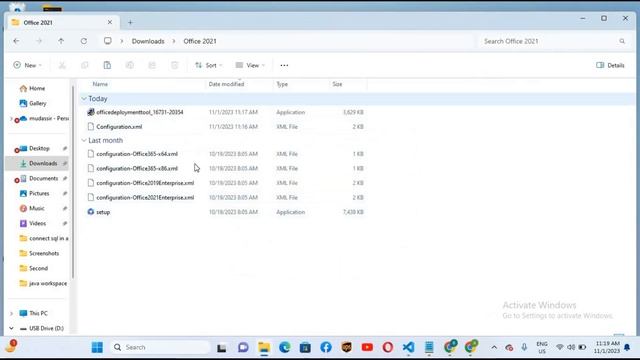
Task: Sort by the Name column header
Action: click(x=100, y=84)
